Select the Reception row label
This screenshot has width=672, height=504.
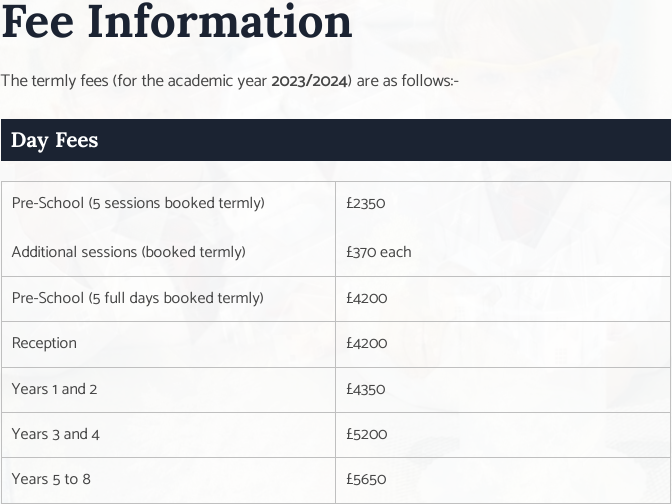pyautogui.click(x=44, y=343)
